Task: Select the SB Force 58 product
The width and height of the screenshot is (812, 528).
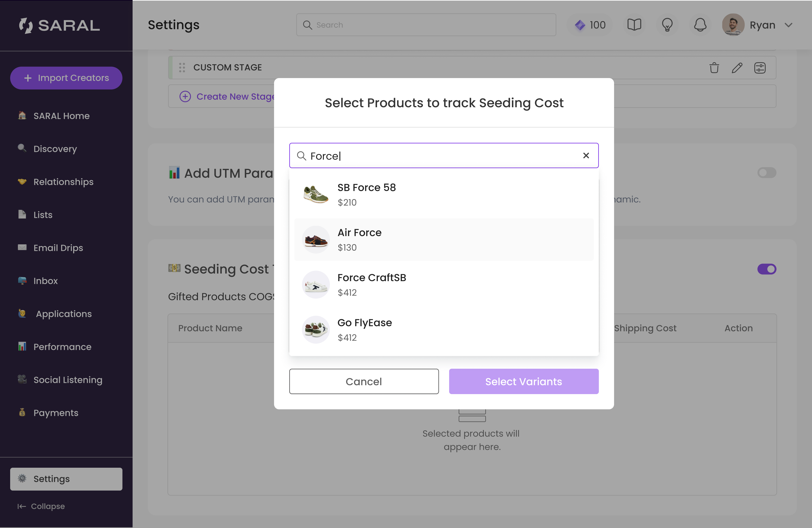Action: (444, 195)
